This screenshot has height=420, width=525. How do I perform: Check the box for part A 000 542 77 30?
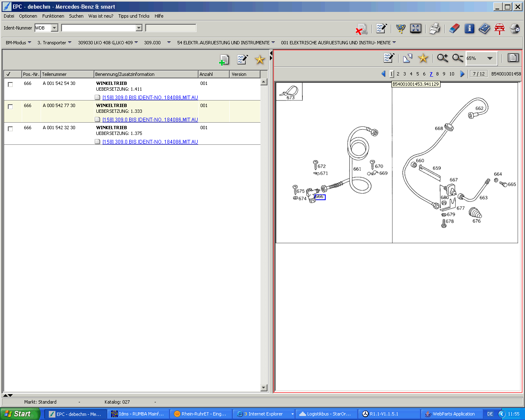tap(11, 107)
